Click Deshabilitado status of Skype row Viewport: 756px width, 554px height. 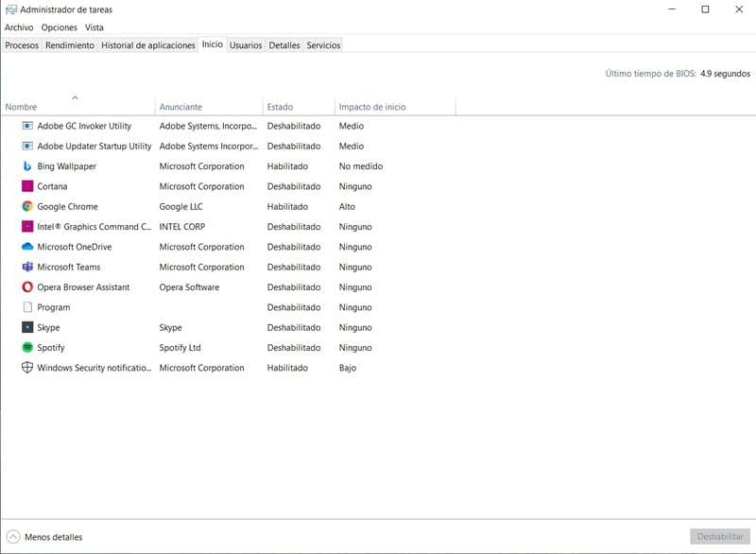pyautogui.click(x=294, y=327)
